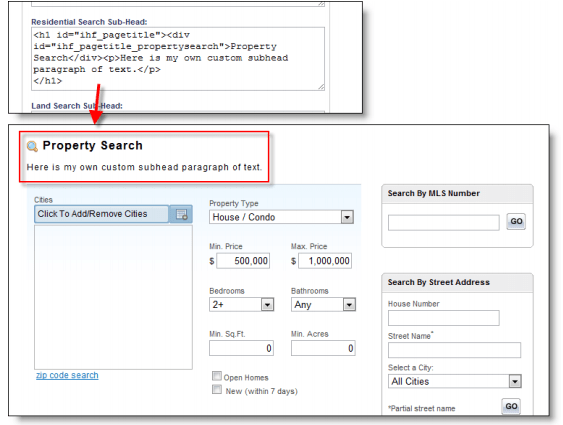Enable the New (within 7 days) checkbox
This screenshot has width=563, height=425.
pyautogui.click(x=217, y=389)
